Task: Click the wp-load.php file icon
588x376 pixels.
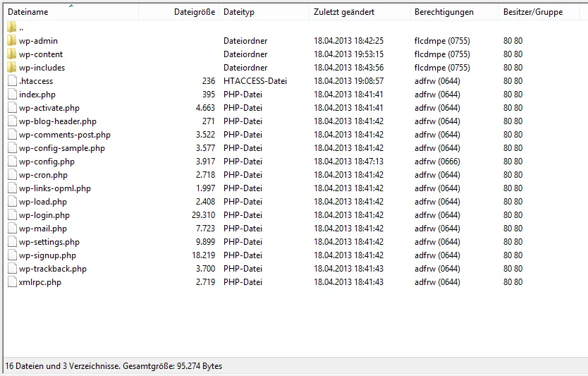Action: (x=13, y=202)
